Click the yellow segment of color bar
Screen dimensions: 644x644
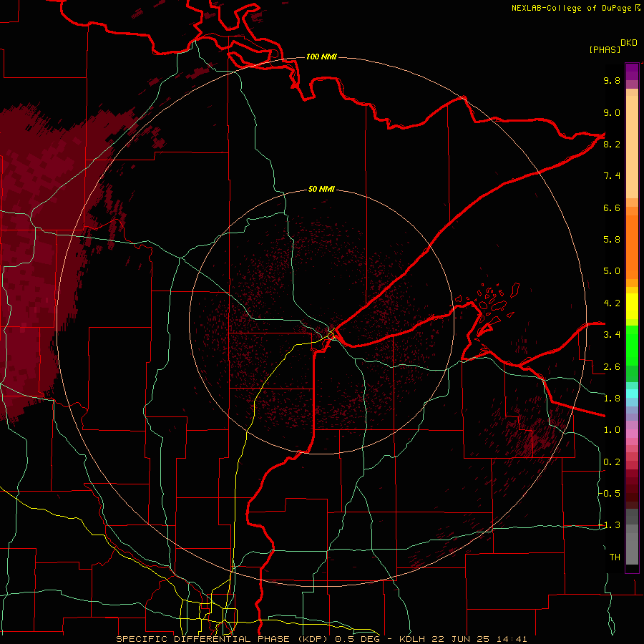pyautogui.click(x=632, y=306)
